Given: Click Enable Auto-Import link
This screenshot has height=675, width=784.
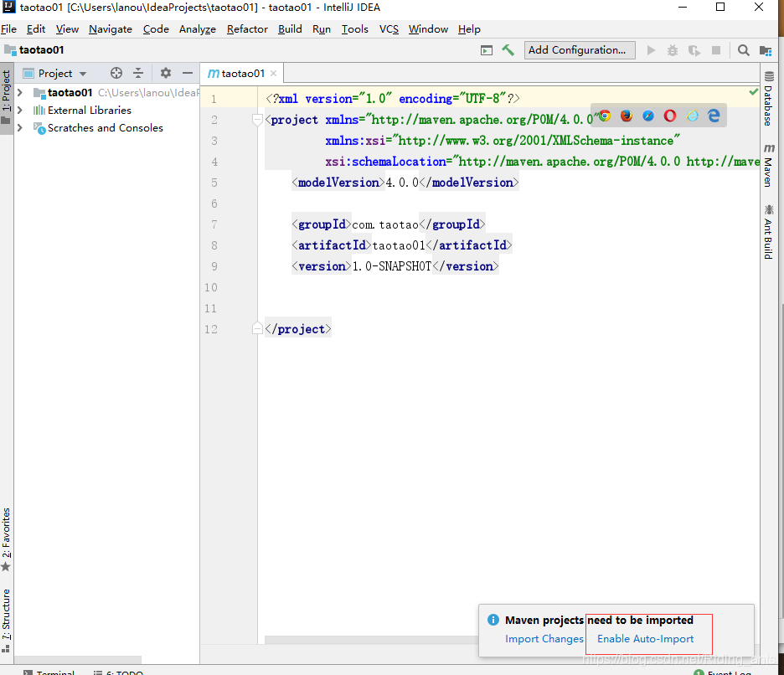Looking at the screenshot, I should 645,638.
